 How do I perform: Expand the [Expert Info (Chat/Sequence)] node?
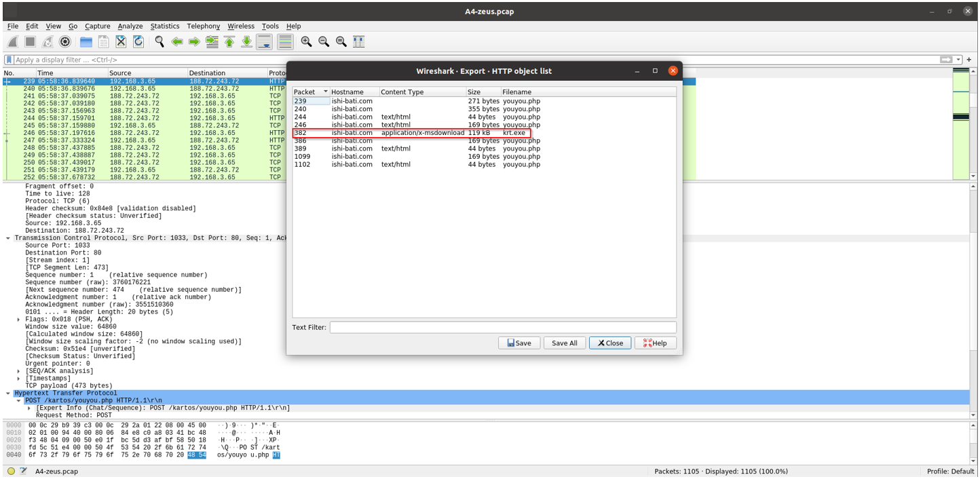pyautogui.click(x=30, y=408)
